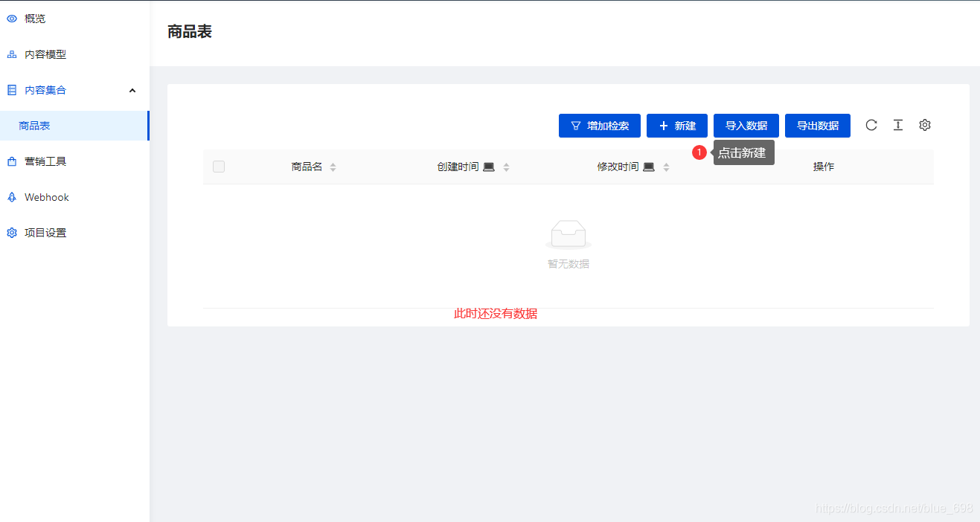The height and width of the screenshot is (522, 980).
Task: Collapse the 内容集合 menu chevron
Action: (x=132, y=90)
